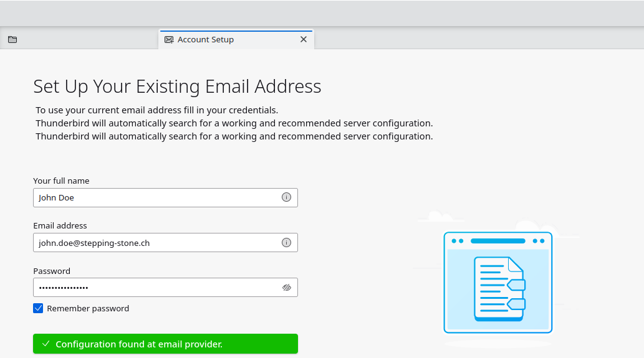Click the envelope icon on Account Setup tab
The width and height of the screenshot is (644, 358).
169,40
